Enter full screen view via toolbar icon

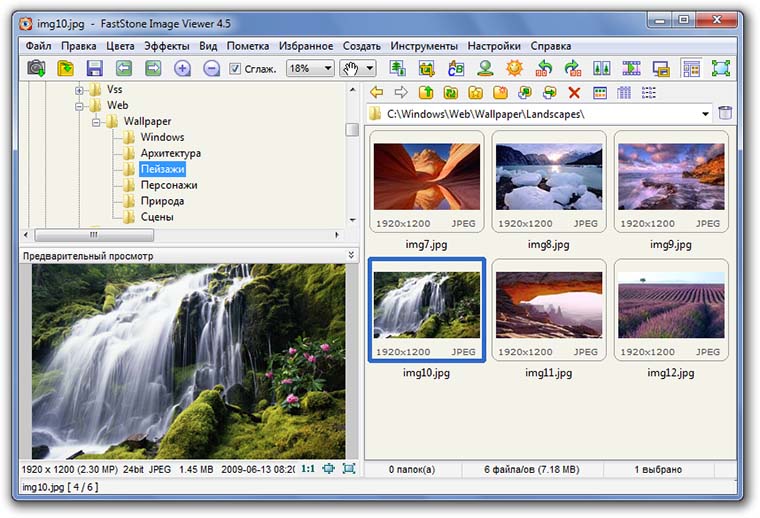[720, 68]
